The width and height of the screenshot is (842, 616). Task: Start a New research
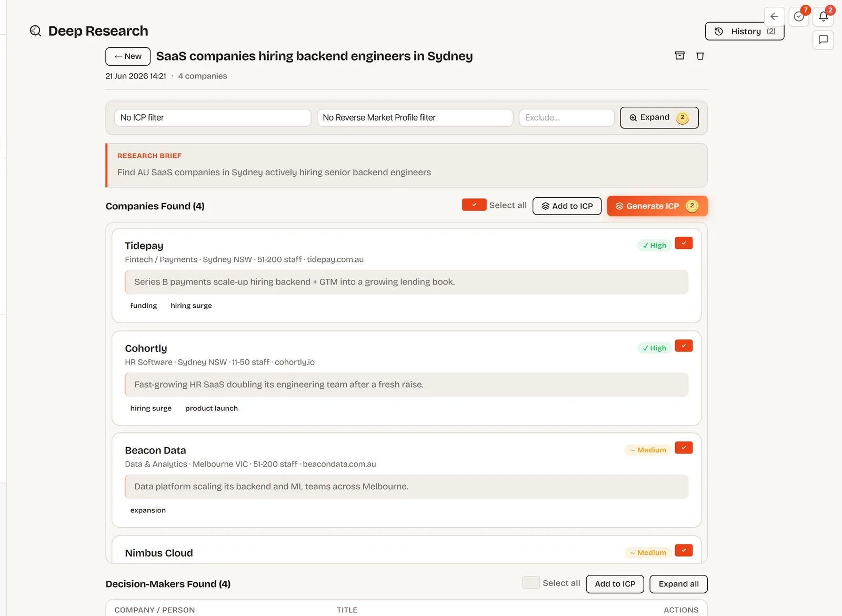click(x=128, y=56)
